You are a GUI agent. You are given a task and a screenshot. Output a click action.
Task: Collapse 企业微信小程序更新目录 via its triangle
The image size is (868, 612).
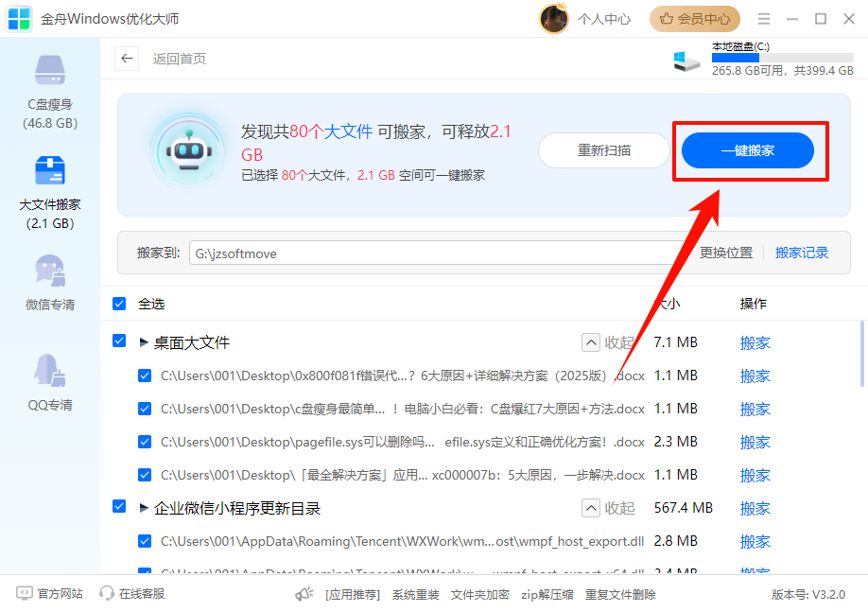[144, 508]
